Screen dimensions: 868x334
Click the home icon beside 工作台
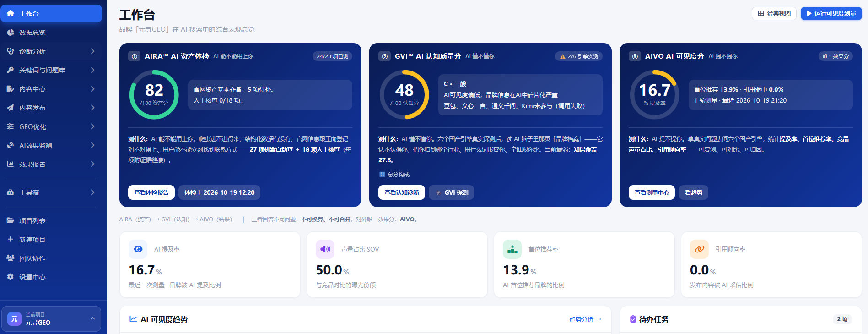(11, 14)
